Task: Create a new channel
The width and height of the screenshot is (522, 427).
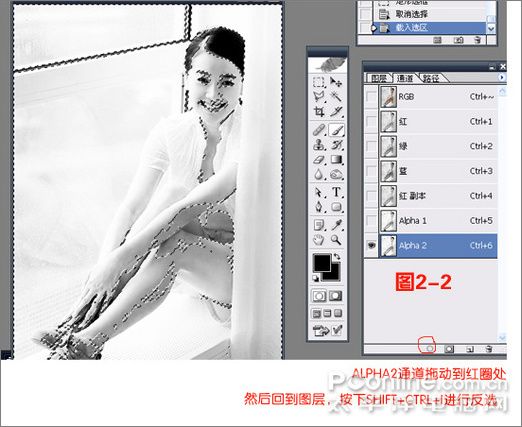Action: click(x=470, y=349)
